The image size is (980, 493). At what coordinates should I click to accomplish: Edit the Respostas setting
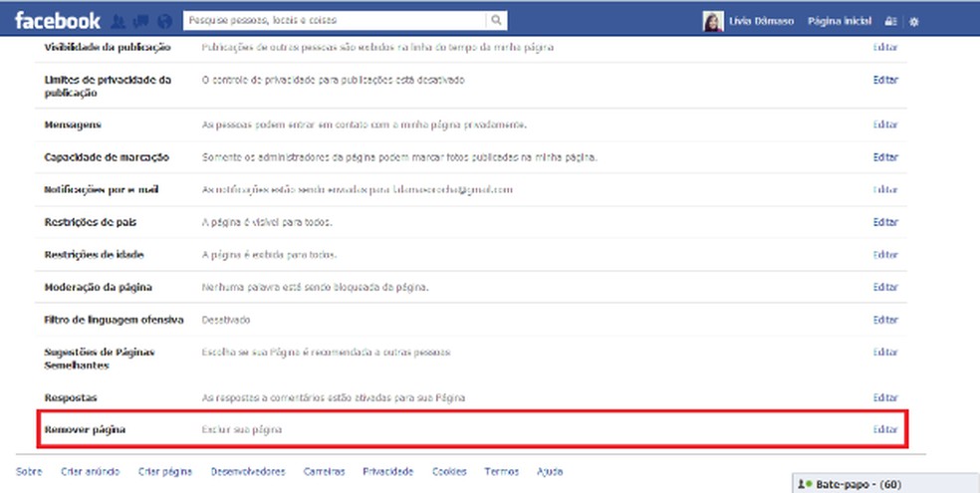pos(885,397)
